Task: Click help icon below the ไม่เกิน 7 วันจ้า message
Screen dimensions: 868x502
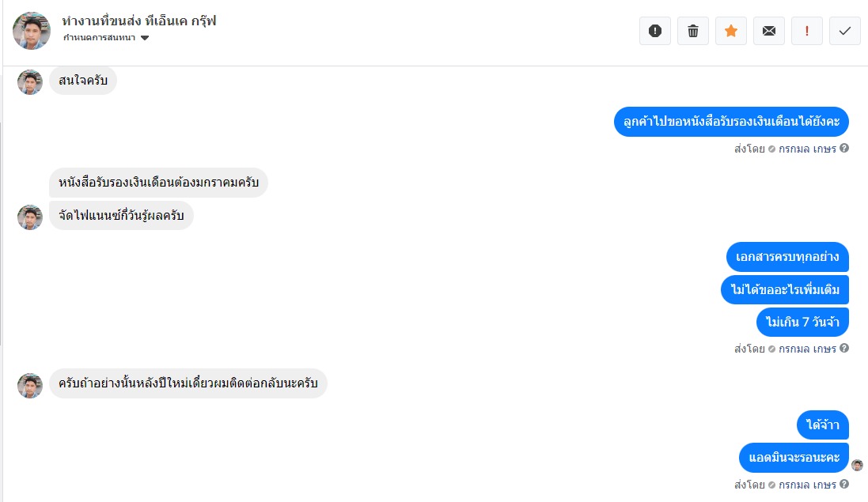Action: point(844,348)
